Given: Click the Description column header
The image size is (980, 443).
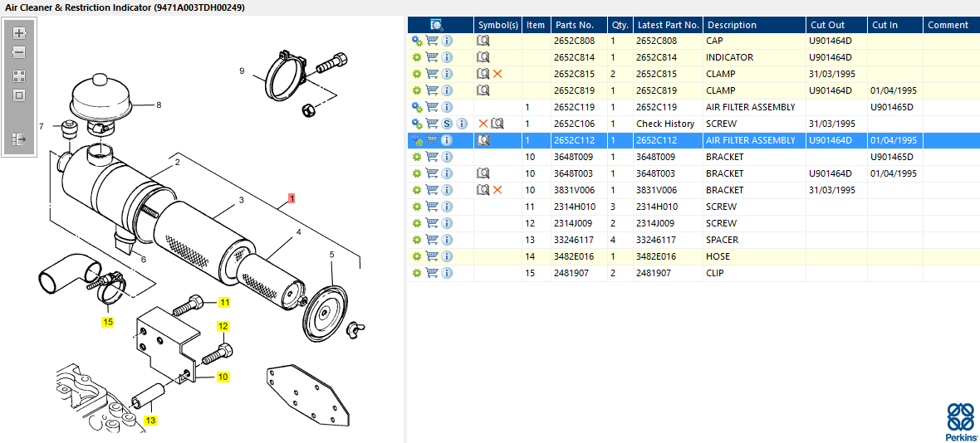Looking at the screenshot, I should tap(732, 25).
